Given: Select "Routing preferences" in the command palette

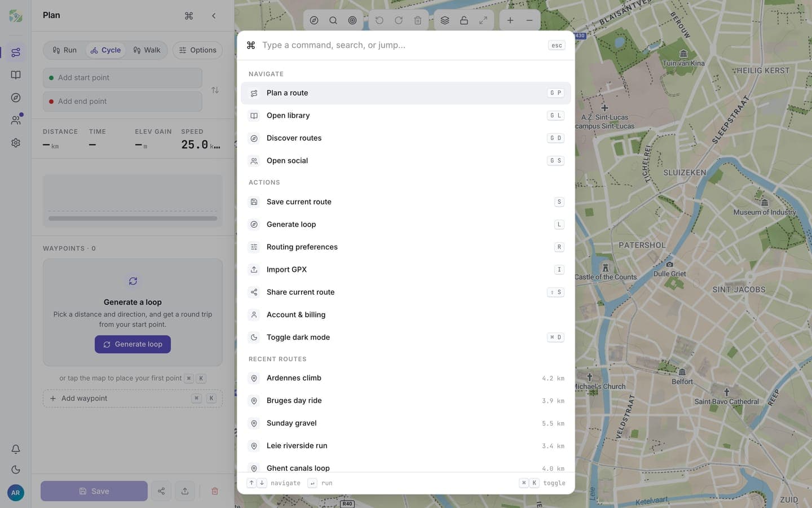Looking at the screenshot, I should pyautogui.click(x=406, y=247).
